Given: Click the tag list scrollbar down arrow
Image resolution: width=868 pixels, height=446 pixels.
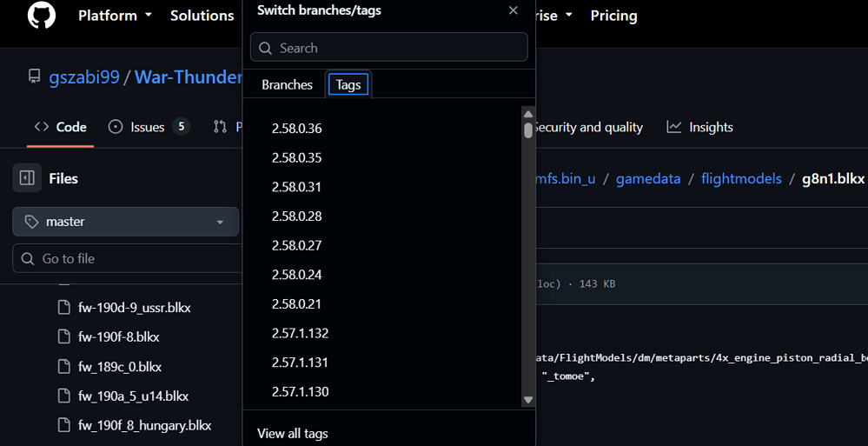Looking at the screenshot, I should click(x=528, y=400).
